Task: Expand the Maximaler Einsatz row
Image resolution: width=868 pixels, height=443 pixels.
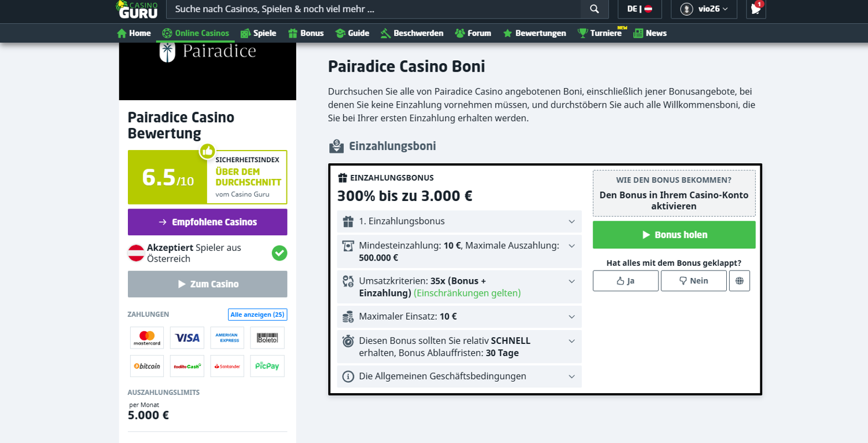Action: 459,317
